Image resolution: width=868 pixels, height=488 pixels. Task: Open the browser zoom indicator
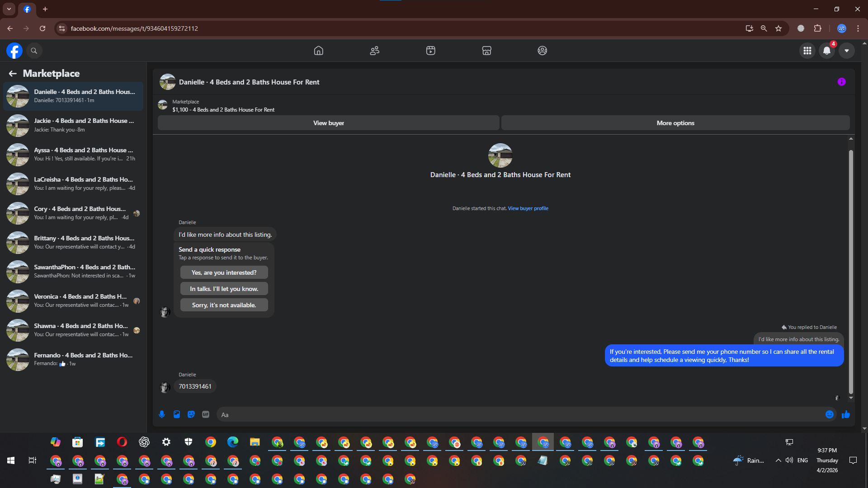(764, 28)
